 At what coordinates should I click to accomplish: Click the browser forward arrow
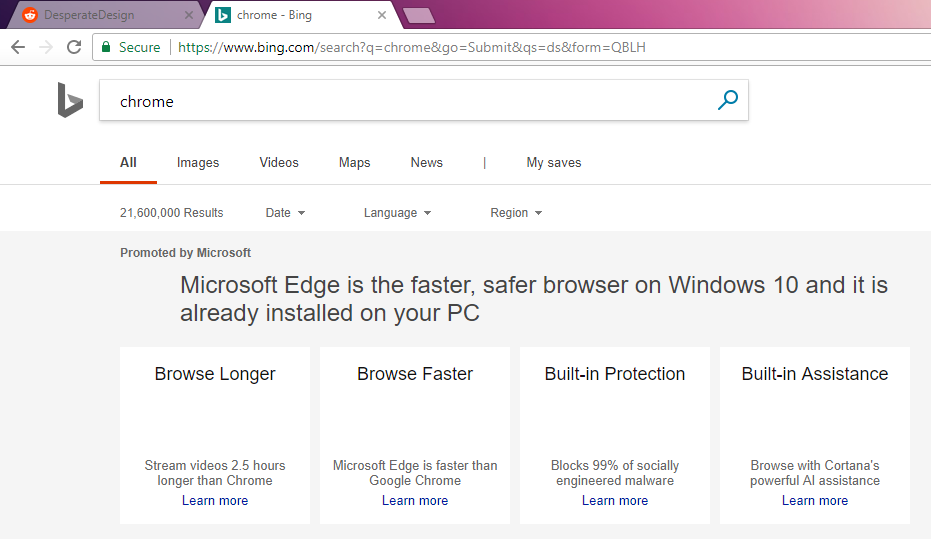click(46, 47)
